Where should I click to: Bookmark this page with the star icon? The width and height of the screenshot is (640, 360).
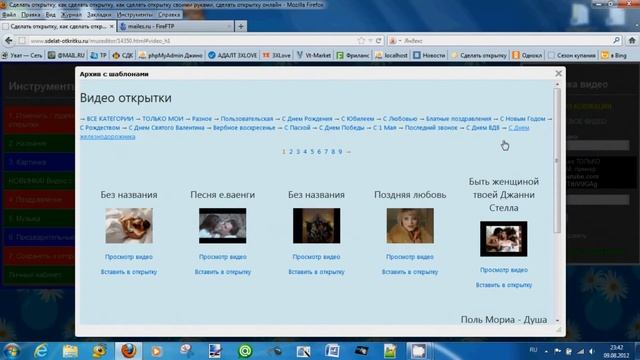(361, 40)
